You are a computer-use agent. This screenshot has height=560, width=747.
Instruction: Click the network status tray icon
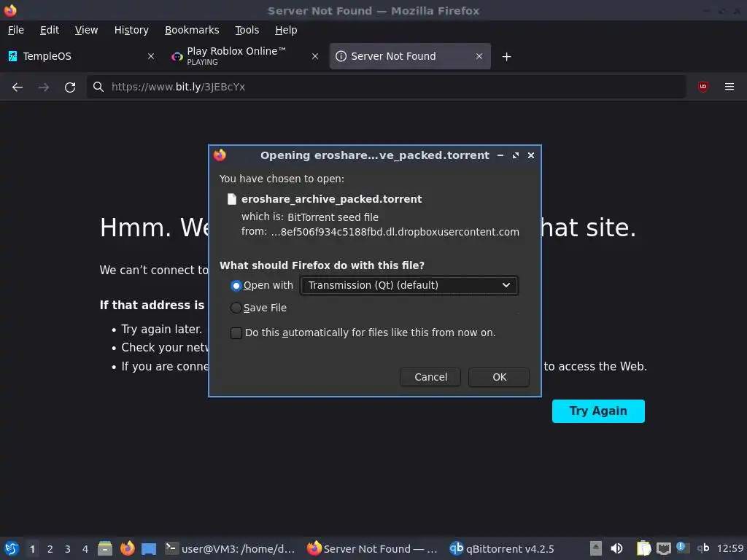click(664, 548)
